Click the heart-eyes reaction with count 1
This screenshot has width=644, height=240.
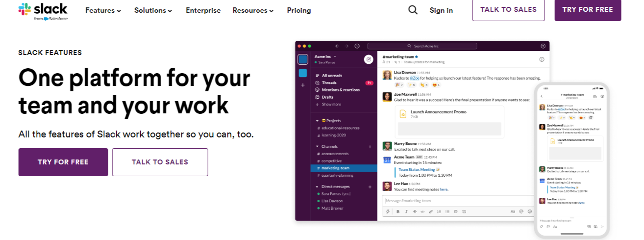[436, 85]
